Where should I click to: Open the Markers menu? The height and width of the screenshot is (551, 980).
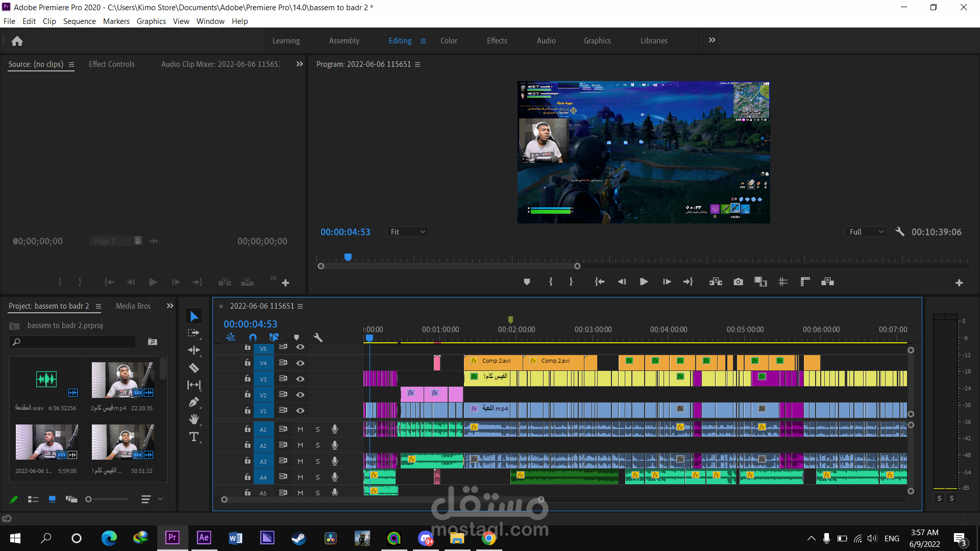116,21
